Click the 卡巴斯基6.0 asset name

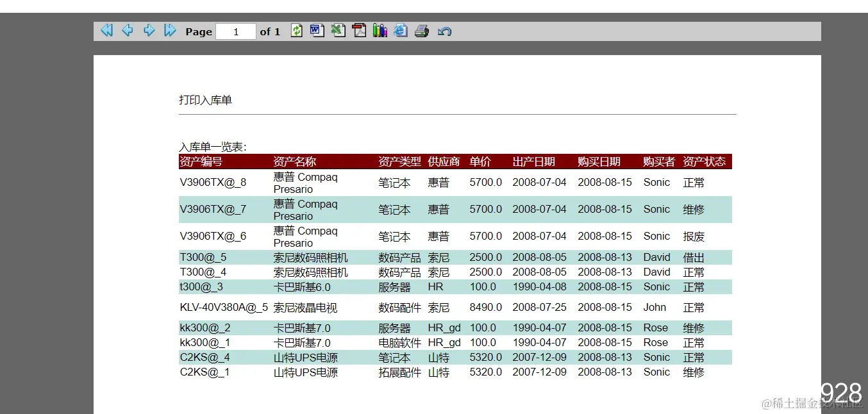coord(302,287)
